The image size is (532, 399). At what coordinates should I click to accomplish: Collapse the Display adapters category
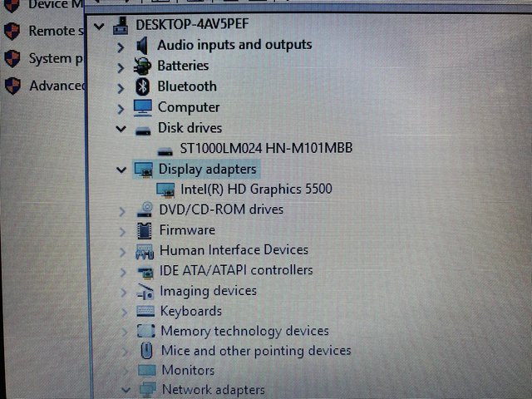click(x=121, y=170)
